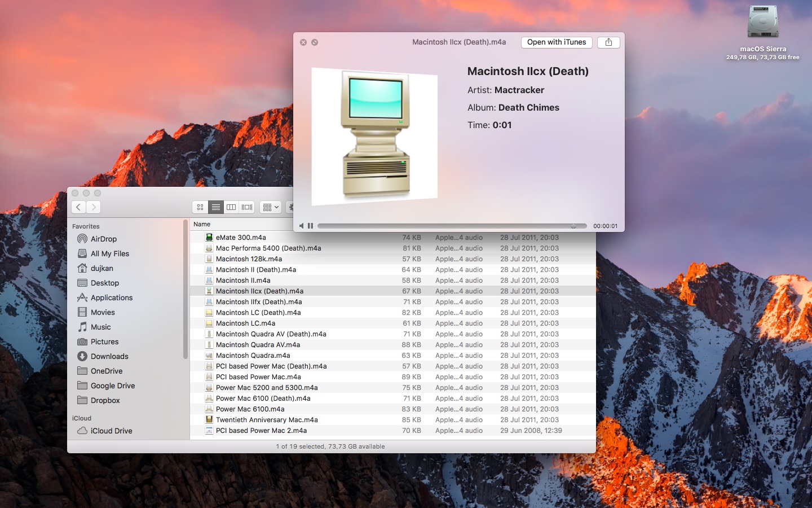
Task: Switch Finder to list view
Action: 216,207
